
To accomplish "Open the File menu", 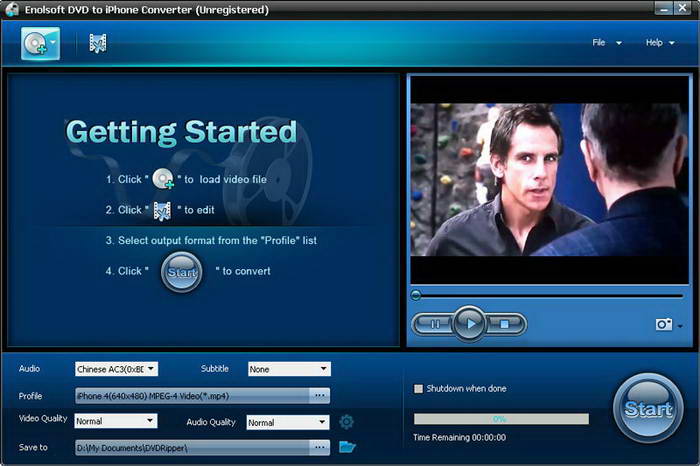I will point(606,43).
